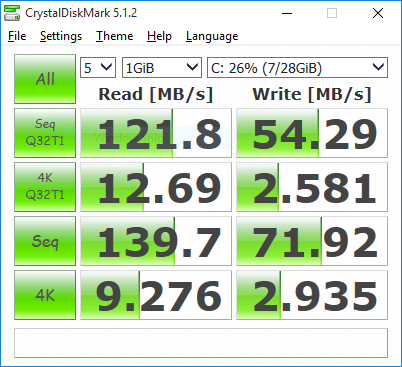Select the 121.8 Seq Q32T1 read result

156,133
